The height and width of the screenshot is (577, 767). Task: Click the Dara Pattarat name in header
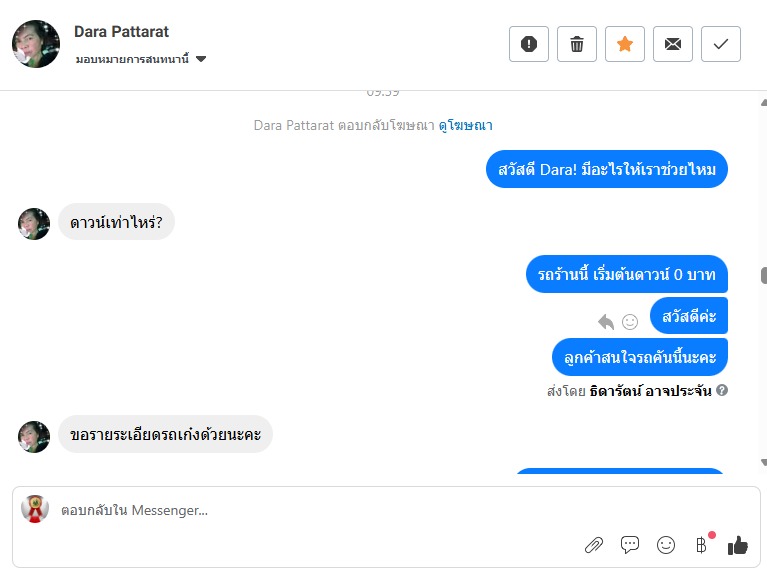[x=120, y=32]
